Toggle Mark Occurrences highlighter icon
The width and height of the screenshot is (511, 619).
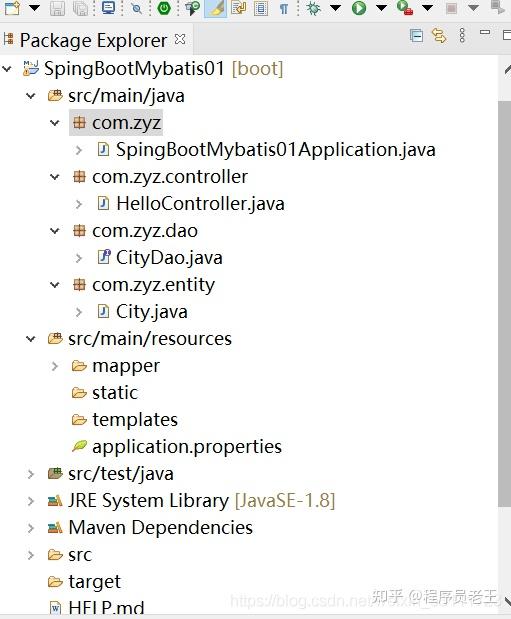pyautogui.click(x=216, y=8)
